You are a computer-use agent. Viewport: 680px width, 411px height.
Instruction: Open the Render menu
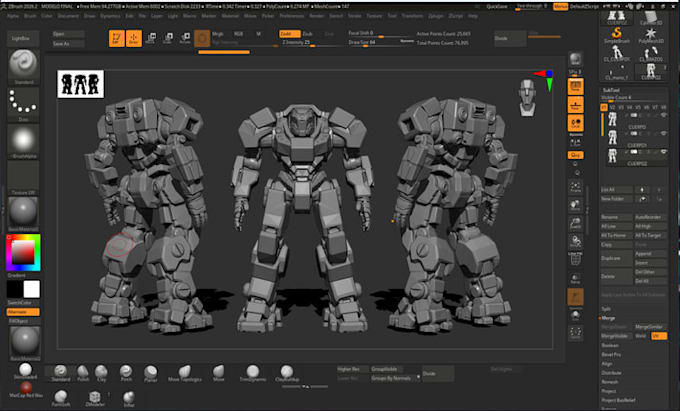coord(317,16)
